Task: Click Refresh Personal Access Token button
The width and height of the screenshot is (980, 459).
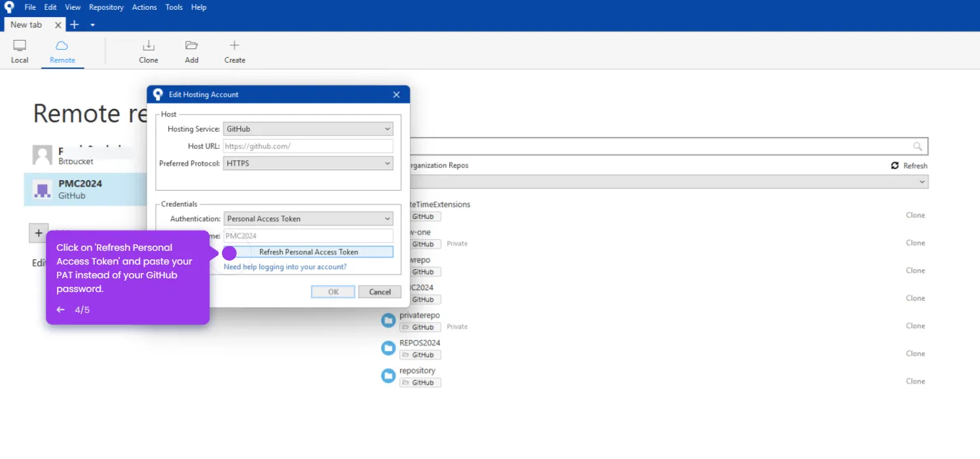Action: pyautogui.click(x=308, y=251)
